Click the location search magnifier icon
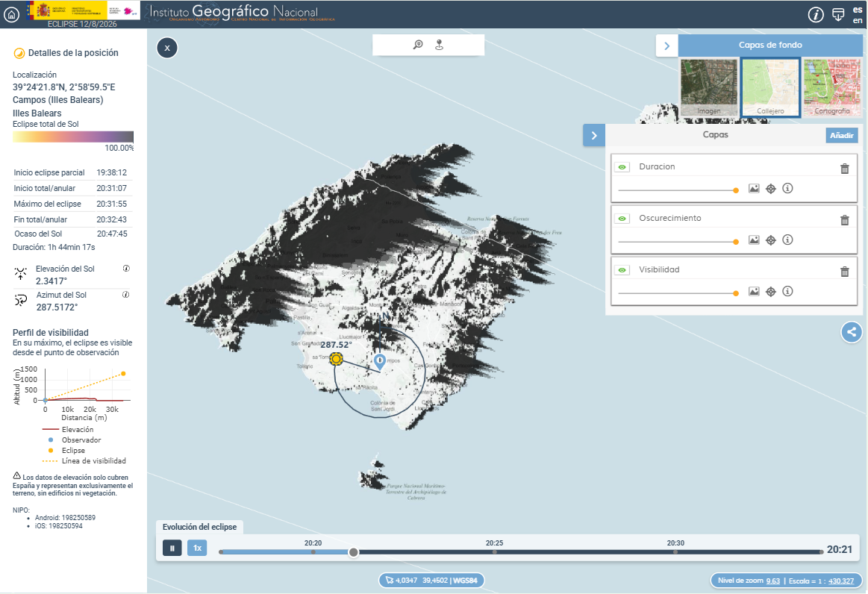 pos(418,45)
